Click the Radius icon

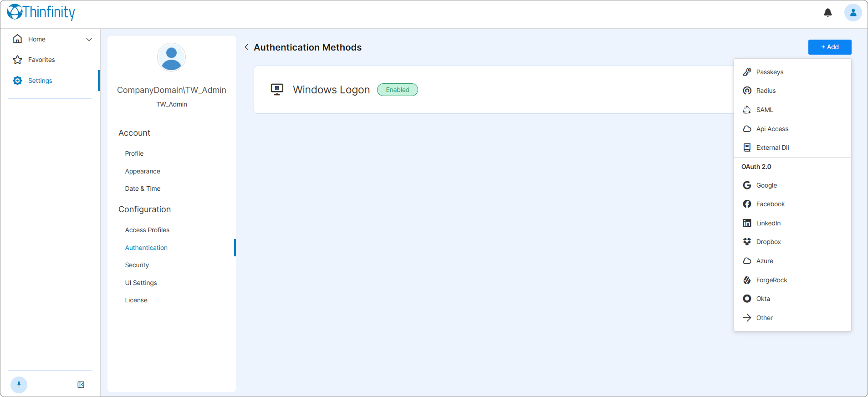(x=747, y=91)
